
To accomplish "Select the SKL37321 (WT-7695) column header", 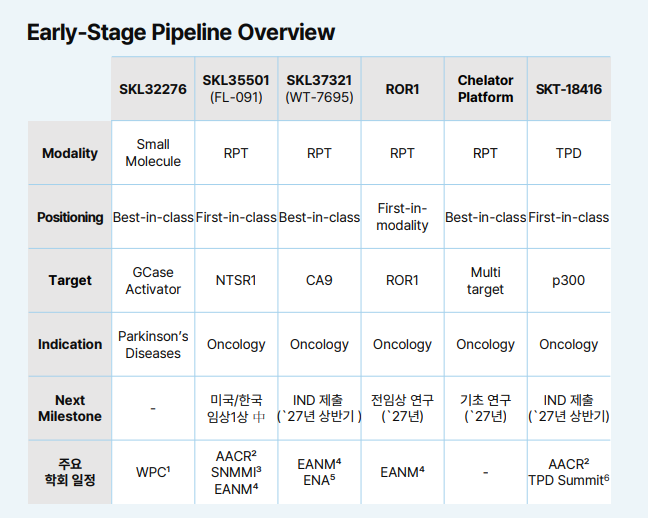I will point(319,89).
